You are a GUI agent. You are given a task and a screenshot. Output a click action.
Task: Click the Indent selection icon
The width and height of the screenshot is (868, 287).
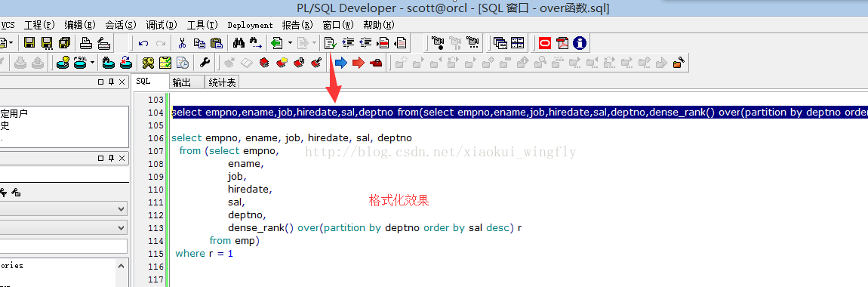(348, 42)
